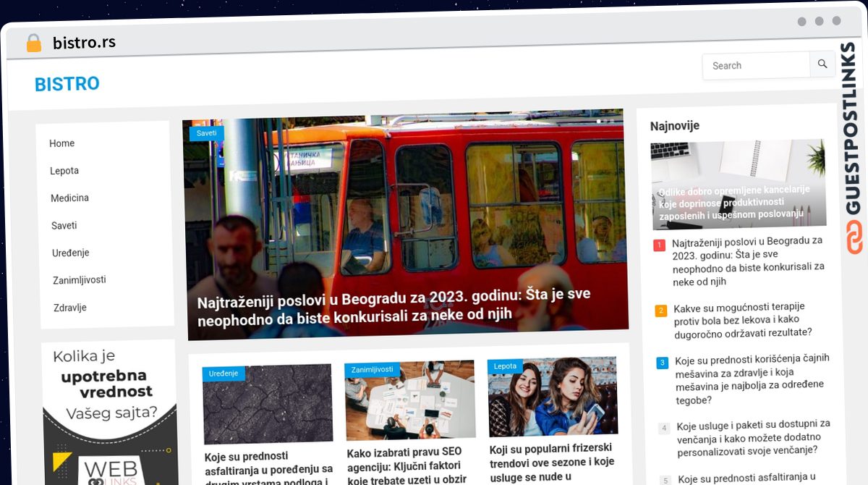Screen dimensions: 868x485
Task: Open the Lepota menu category
Action: (x=64, y=171)
